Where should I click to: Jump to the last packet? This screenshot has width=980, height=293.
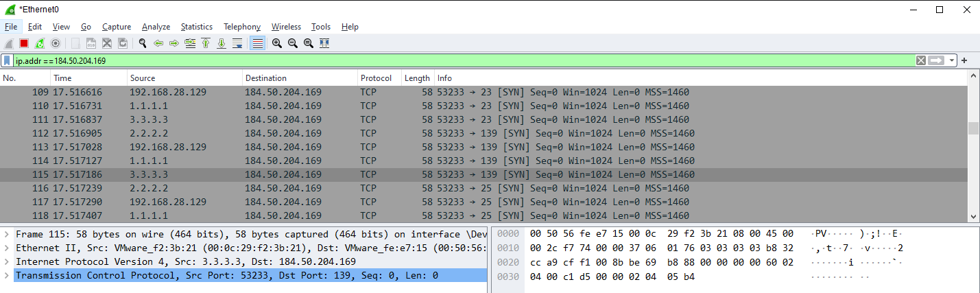(x=222, y=43)
